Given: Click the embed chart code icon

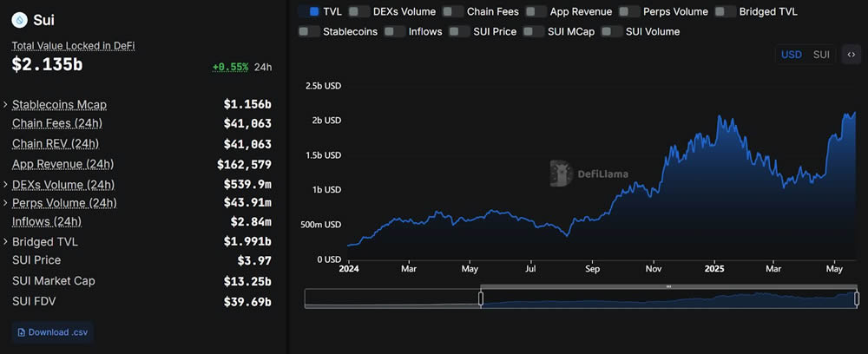Looking at the screenshot, I should coord(851,55).
